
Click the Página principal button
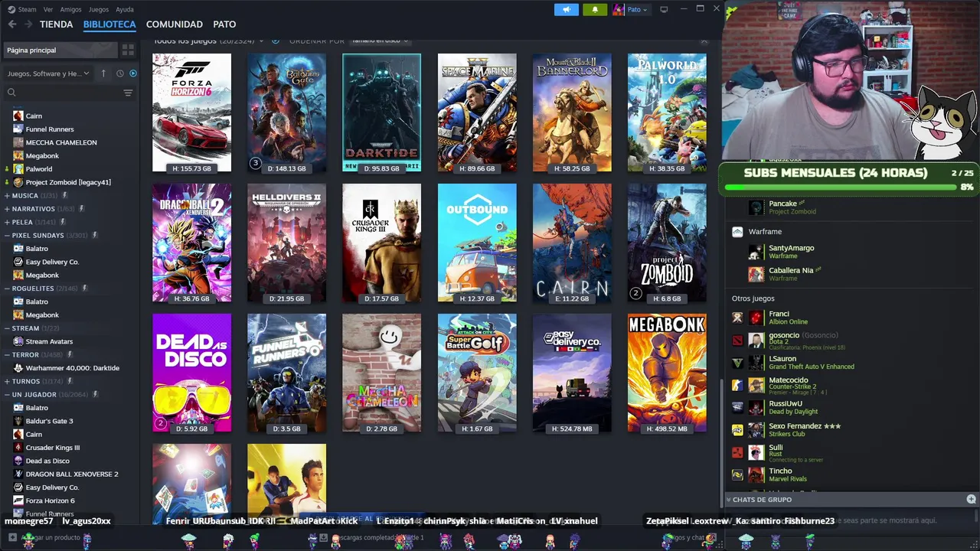pos(60,50)
